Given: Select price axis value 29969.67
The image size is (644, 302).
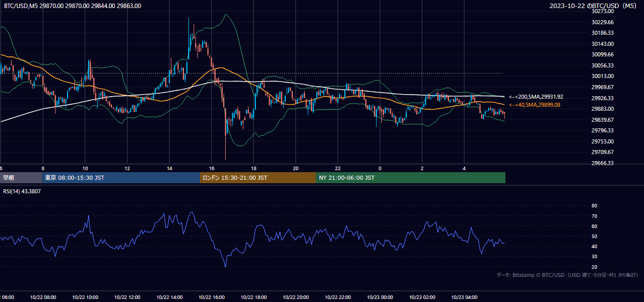Looking at the screenshot, I should (603, 87).
